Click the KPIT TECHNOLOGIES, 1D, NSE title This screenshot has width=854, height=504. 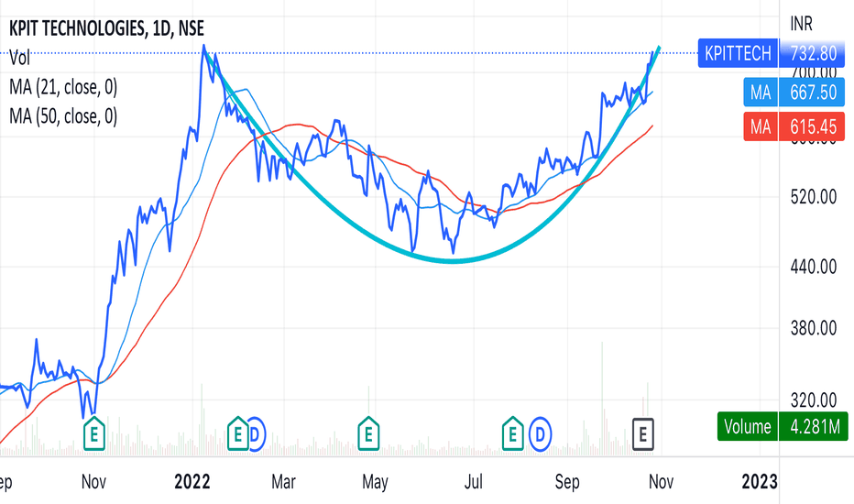coord(106,28)
